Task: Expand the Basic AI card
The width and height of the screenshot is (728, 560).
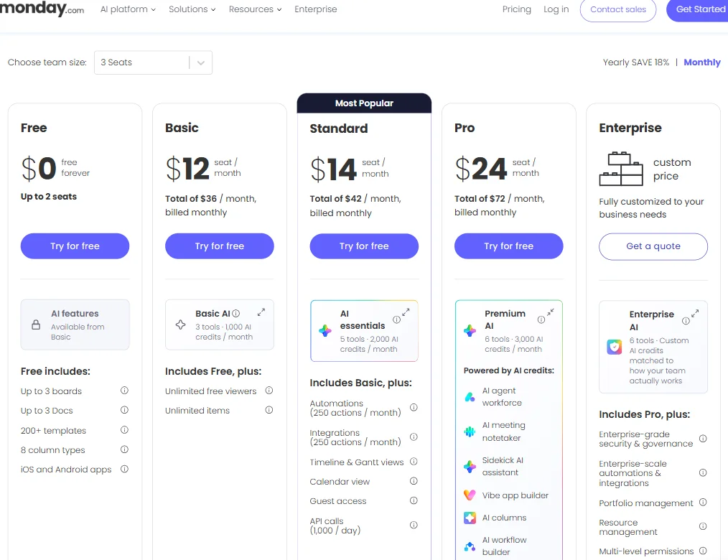Action: (x=261, y=312)
